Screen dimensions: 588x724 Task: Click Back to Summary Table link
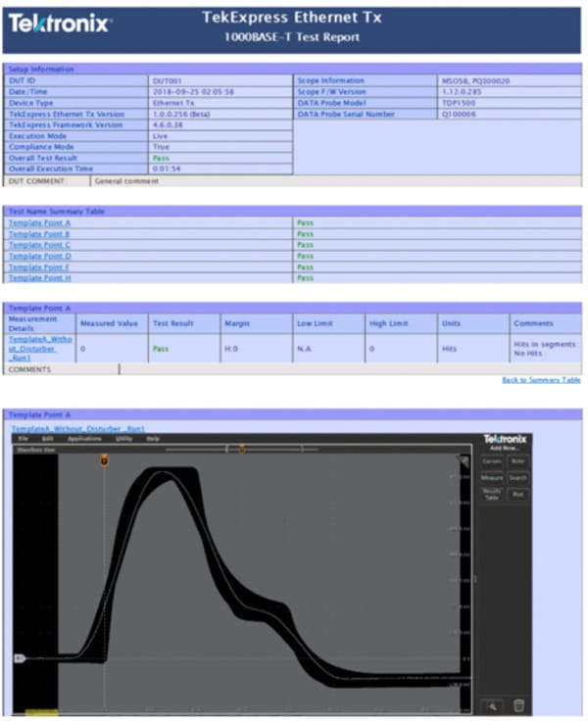541,380
